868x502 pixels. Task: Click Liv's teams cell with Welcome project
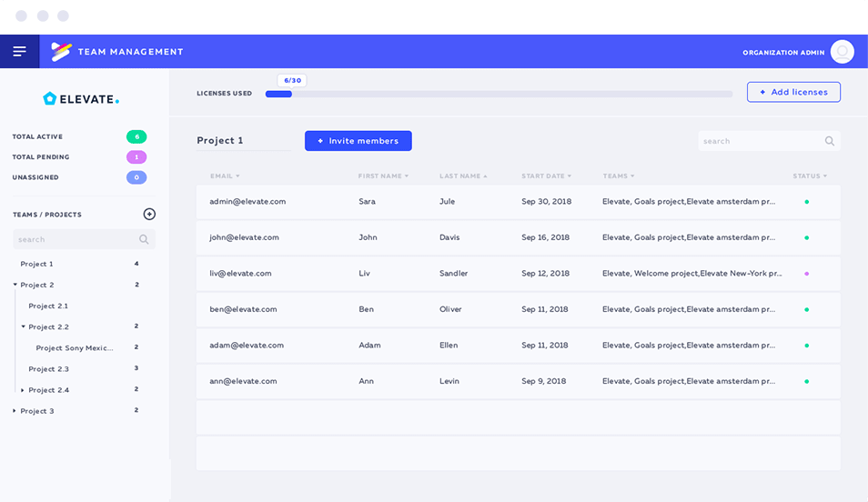692,274
